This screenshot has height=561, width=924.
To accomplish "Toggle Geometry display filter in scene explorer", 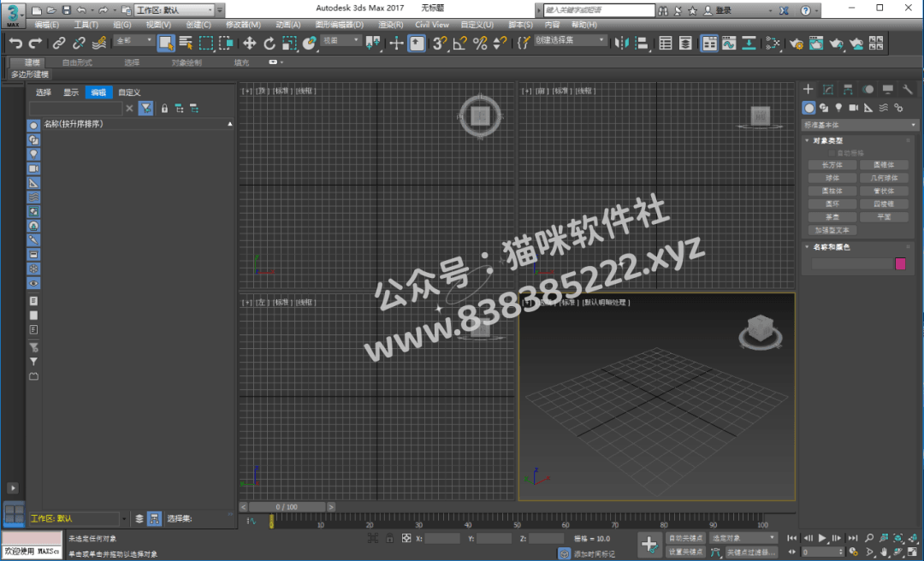I will tap(33, 126).
